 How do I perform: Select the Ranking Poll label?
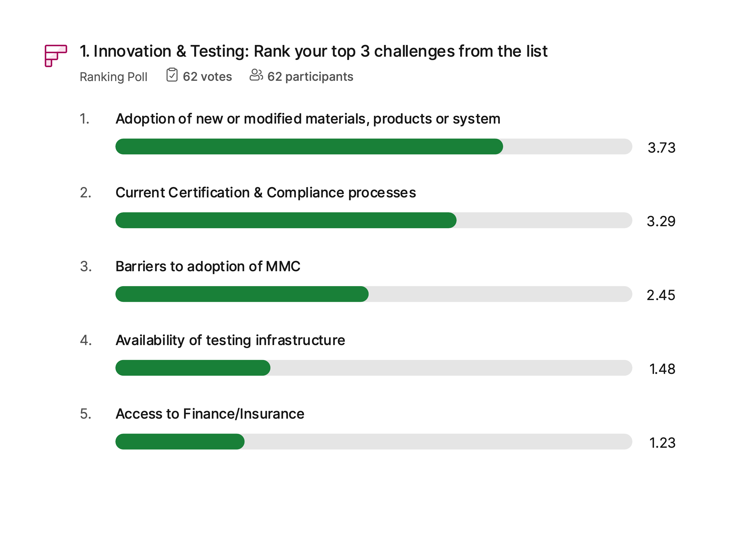113,77
